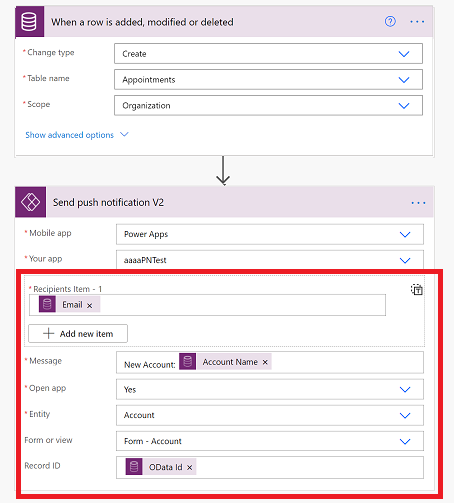Click the OData Id token database icon

point(134,467)
